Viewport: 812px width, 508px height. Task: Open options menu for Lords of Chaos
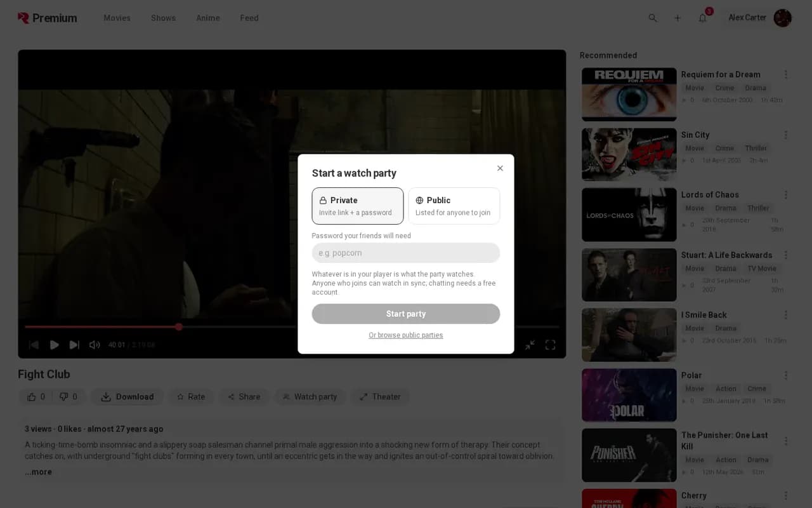(786, 195)
